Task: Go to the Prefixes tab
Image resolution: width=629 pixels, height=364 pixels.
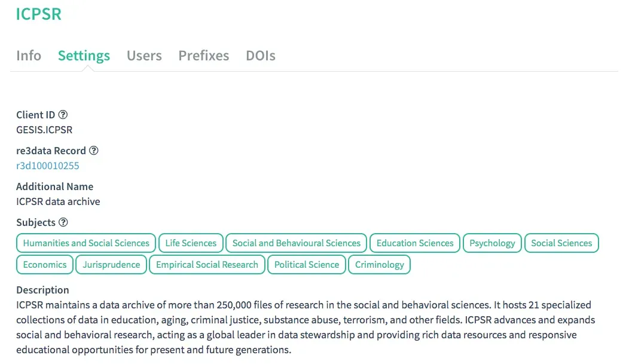Action: pos(204,56)
